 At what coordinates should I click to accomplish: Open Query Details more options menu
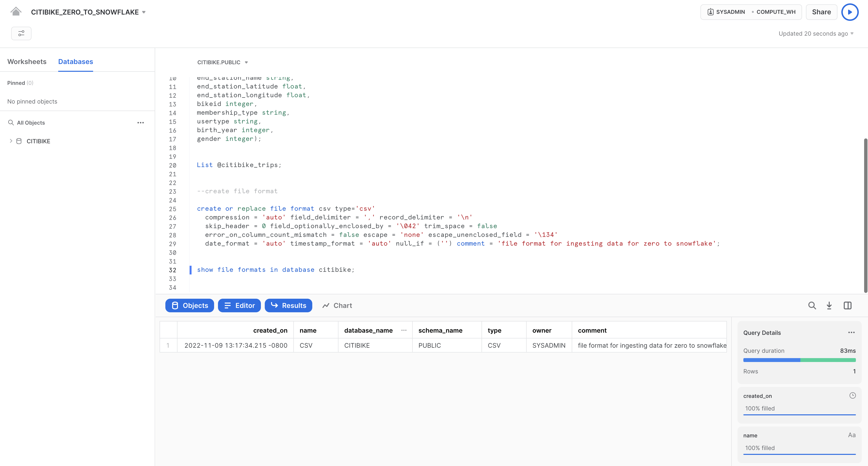[851, 333]
